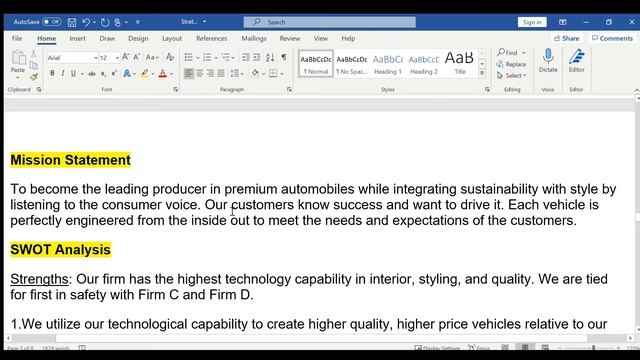The height and width of the screenshot is (360, 640).
Task: Toggle Bold formatting
Action: 52,73
